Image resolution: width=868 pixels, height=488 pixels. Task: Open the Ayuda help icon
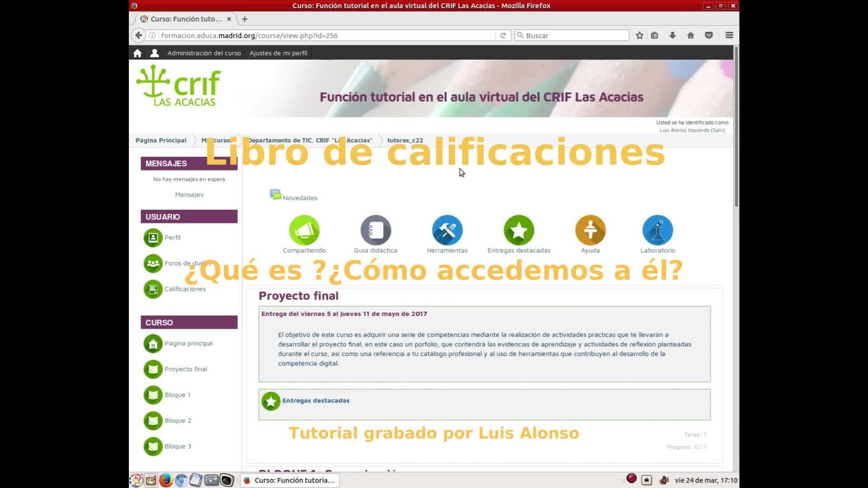click(x=590, y=230)
